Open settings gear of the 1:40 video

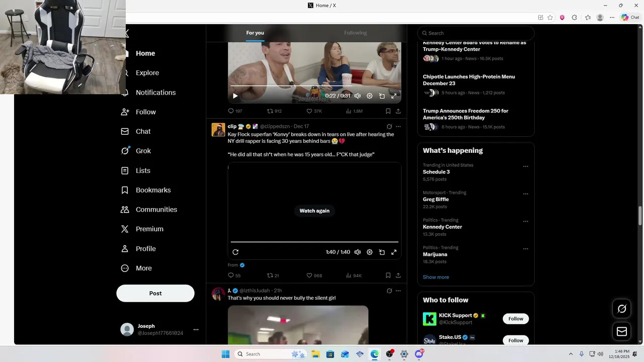[x=369, y=252]
